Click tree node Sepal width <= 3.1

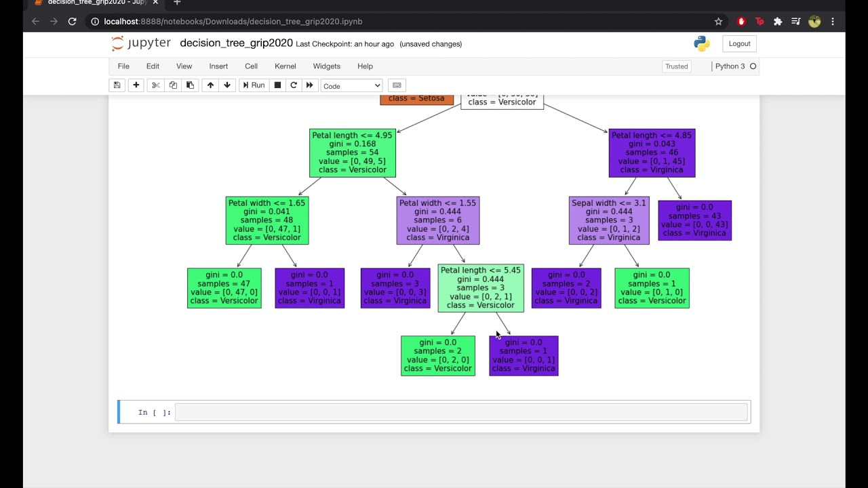(x=609, y=220)
